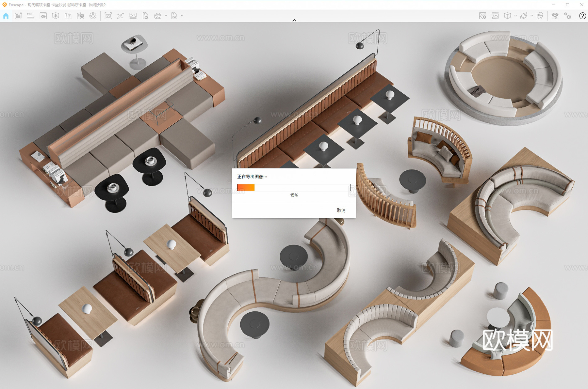Click the screenshot capture icon
The height and width of the screenshot is (389, 588).
click(x=108, y=16)
